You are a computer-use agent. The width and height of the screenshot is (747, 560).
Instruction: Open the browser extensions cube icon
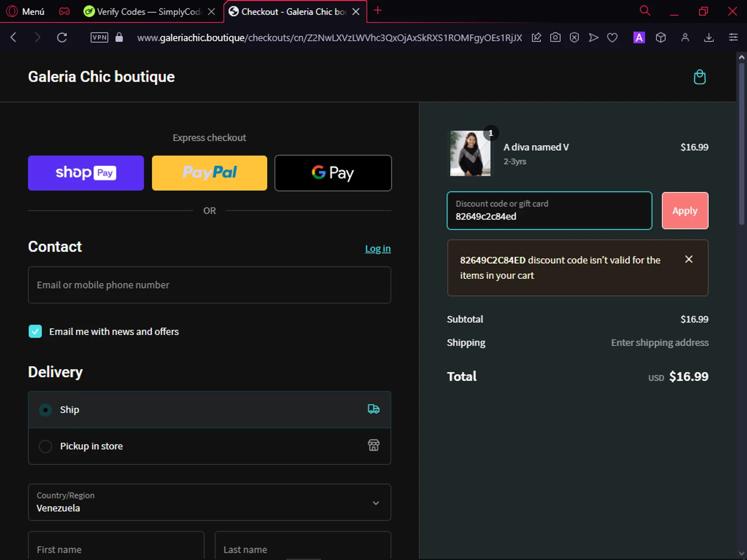point(661,37)
